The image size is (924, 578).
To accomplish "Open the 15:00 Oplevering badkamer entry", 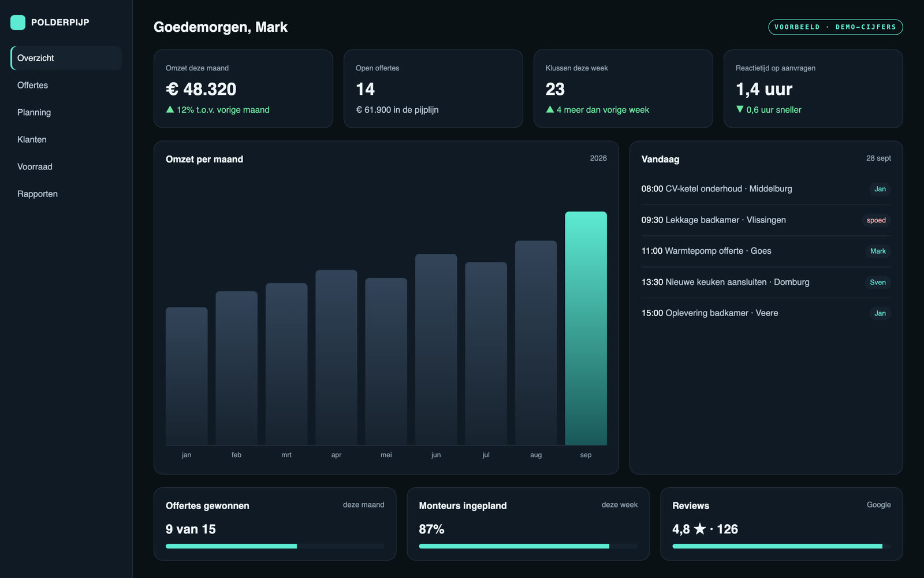I will click(766, 313).
